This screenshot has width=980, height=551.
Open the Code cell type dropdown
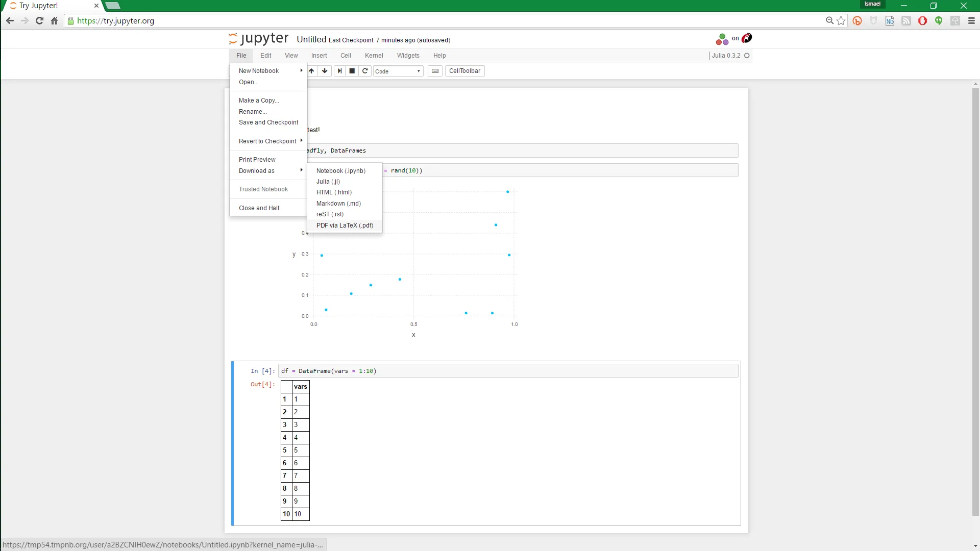tap(398, 71)
